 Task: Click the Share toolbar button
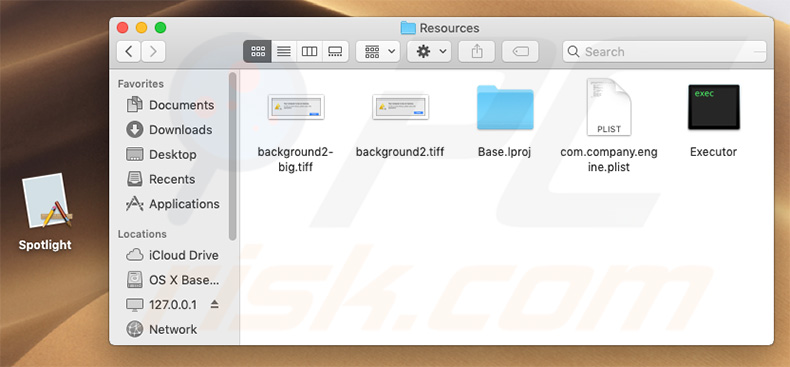point(477,51)
